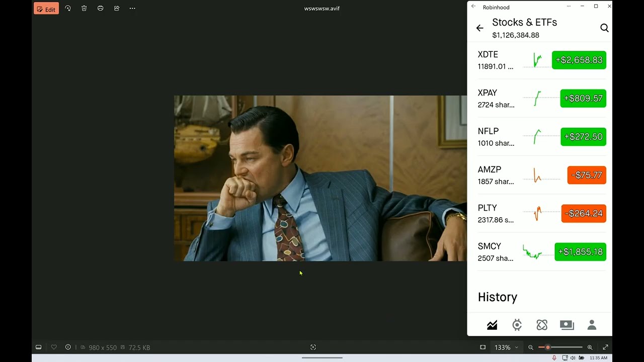
Task: Open the Robinhood window three-dot menu
Action: coord(569,7)
